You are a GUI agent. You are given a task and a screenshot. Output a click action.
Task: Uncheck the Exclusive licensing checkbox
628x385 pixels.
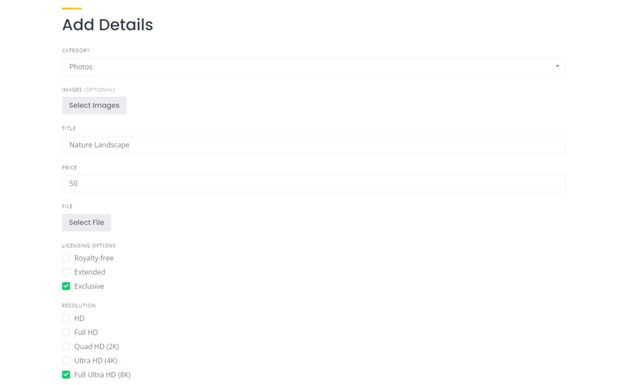click(66, 286)
